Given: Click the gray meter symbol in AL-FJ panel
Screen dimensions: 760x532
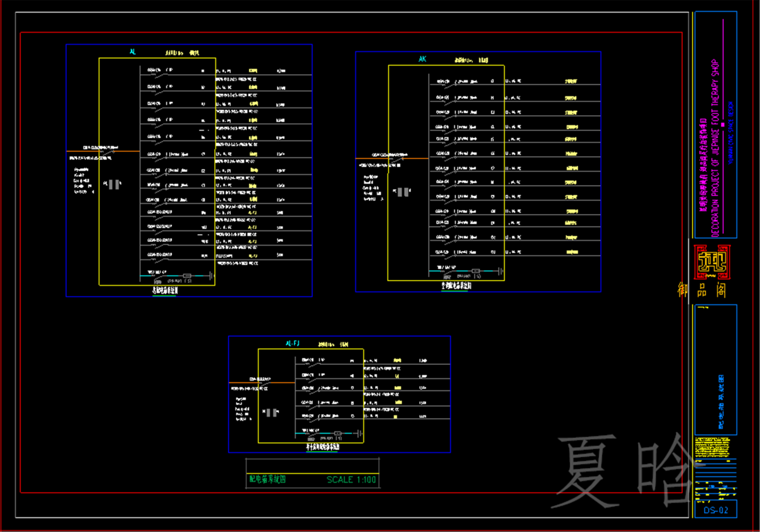Looking at the screenshot, I should [x=273, y=413].
